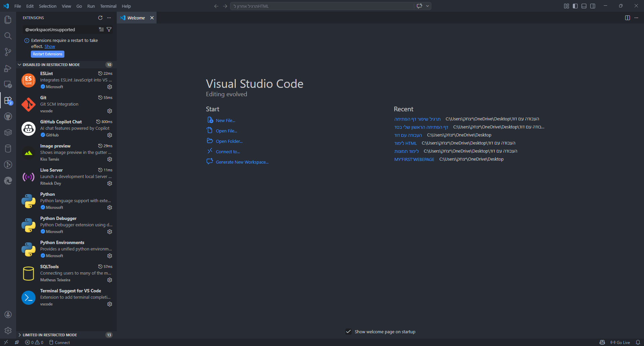Select the Welcome tab
This screenshot has width=644, height=346.
coord(136,18)
